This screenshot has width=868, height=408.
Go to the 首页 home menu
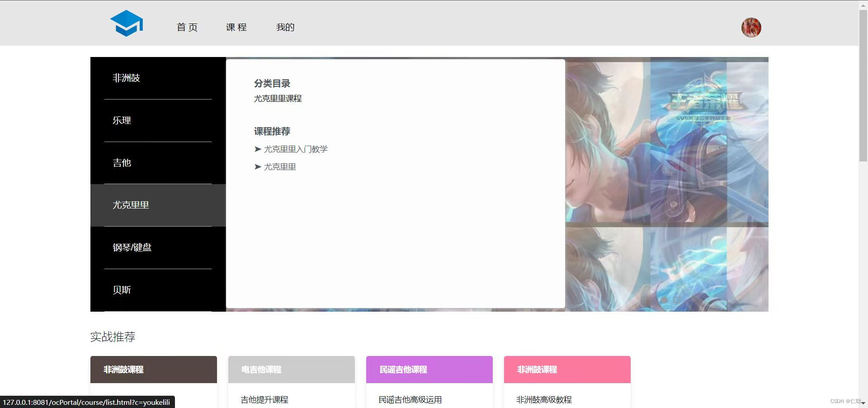point(187,27)
